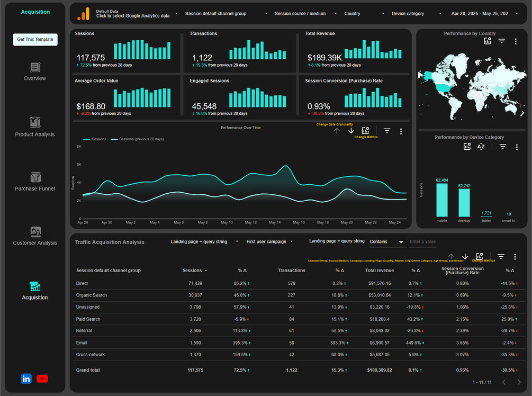Open the Overview page

pyautogui.click(x=35, y=71)
